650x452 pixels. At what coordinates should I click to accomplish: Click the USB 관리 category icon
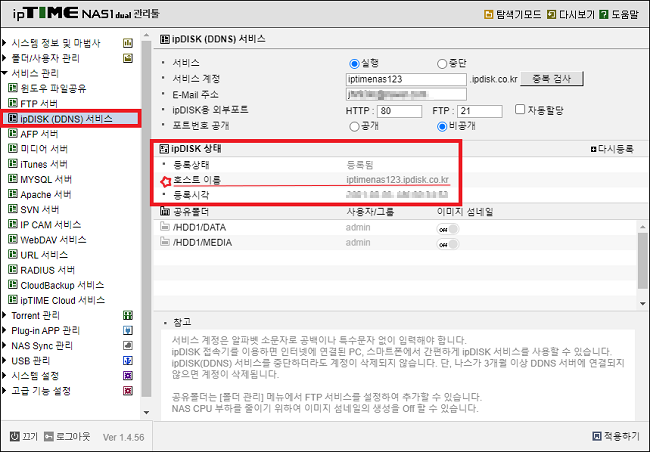click(128, 360)
